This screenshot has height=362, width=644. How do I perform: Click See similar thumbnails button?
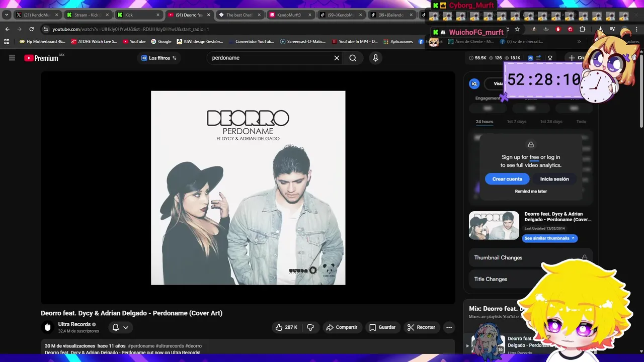coord(549,238)
